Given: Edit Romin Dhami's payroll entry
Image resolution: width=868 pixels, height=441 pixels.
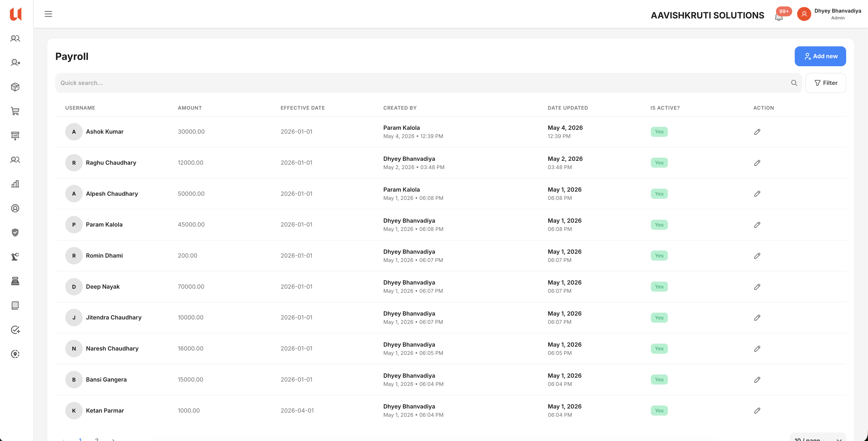Looking at the screenshot, I should (757, 256).
